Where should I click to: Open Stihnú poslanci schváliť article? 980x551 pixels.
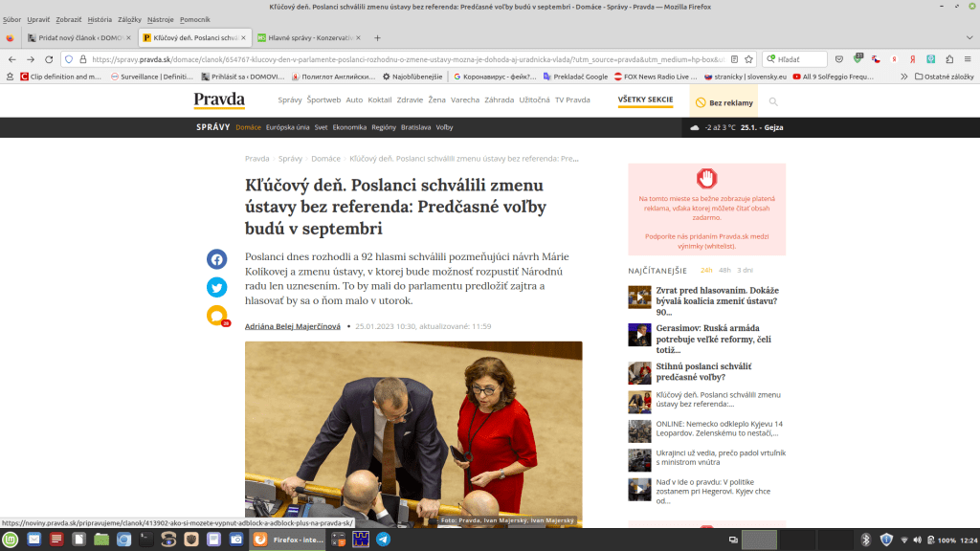(703, 372)
